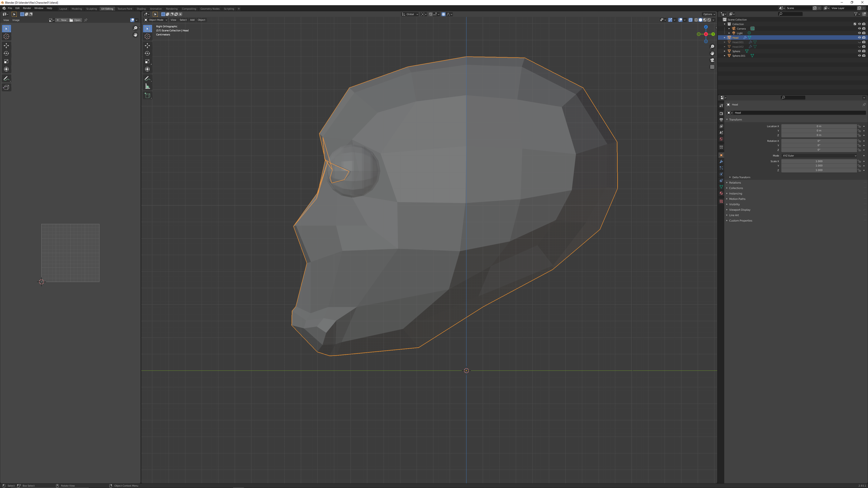The image size is (868, 488).
Task: Open the Render properties tab
Action: coord(721,113)
